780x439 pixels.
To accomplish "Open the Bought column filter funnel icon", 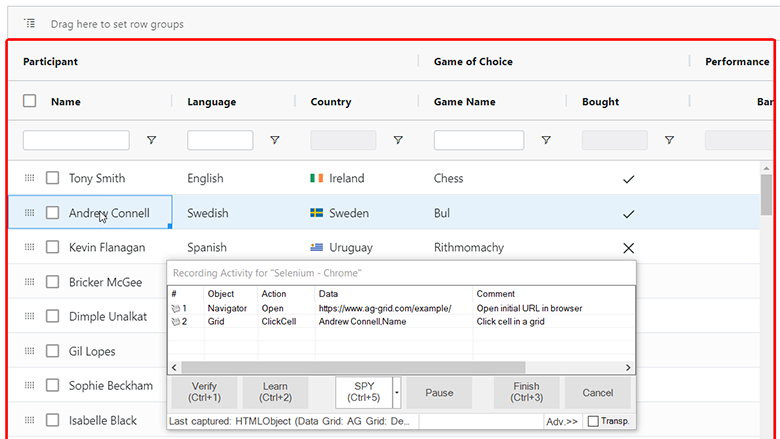I will 670,140.
